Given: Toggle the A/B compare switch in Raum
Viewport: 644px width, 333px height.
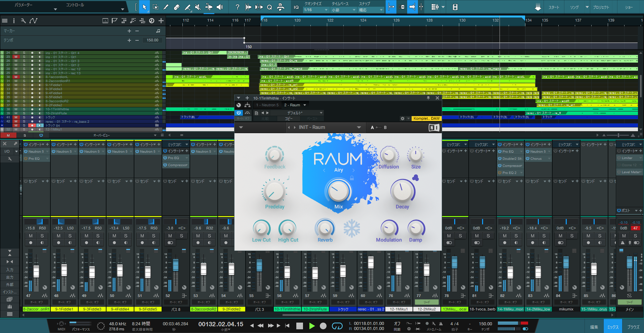Looking at the screenshot, I should (379, 127).
